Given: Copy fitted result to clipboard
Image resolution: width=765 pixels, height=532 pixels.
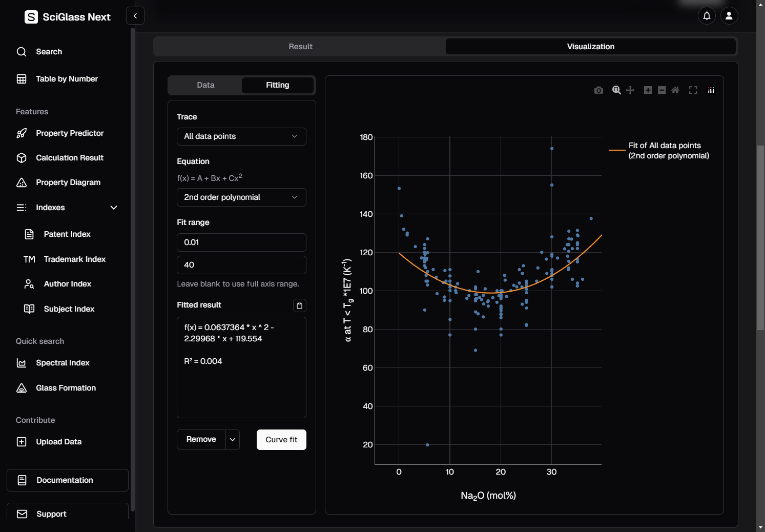Looking at the screenshot, I should (299, 305).
